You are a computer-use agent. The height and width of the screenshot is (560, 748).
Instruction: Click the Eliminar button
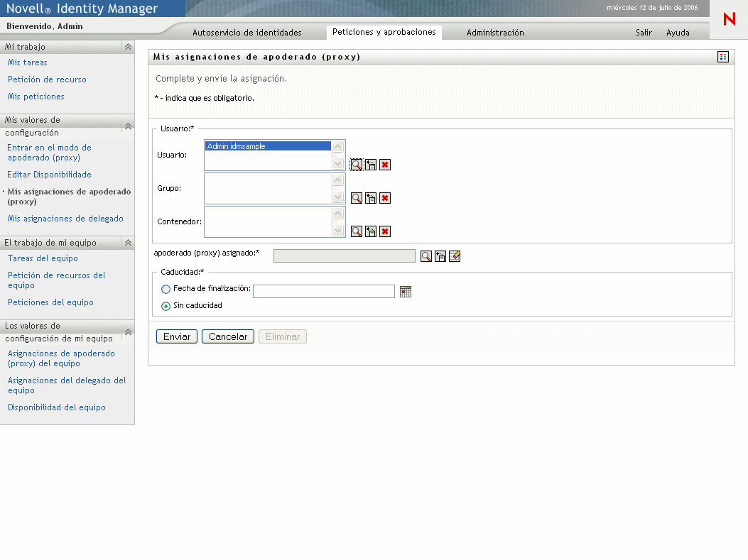coord(283,336)
